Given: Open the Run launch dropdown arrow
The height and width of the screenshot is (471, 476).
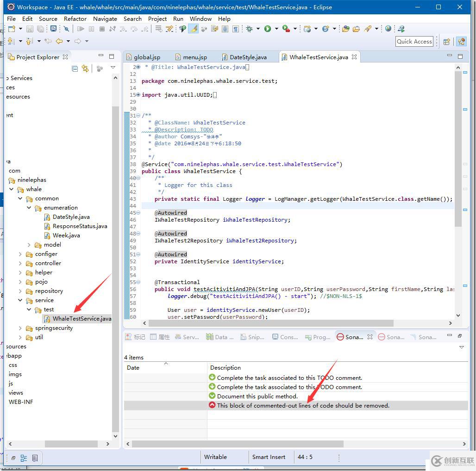Looking at the screenshot, I should tap(276, 29).
